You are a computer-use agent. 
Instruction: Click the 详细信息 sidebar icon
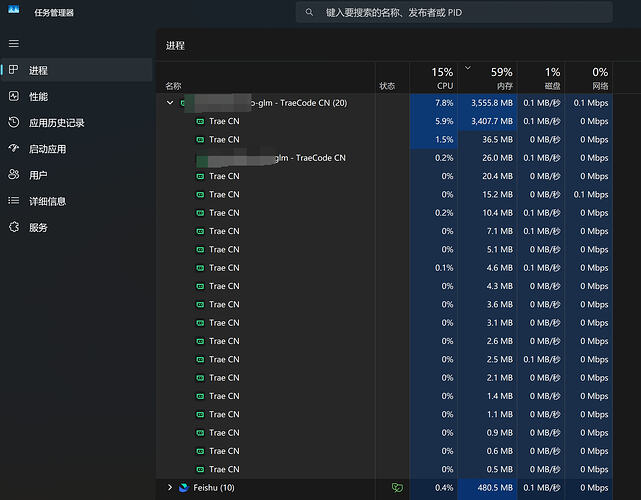(13, 201)
